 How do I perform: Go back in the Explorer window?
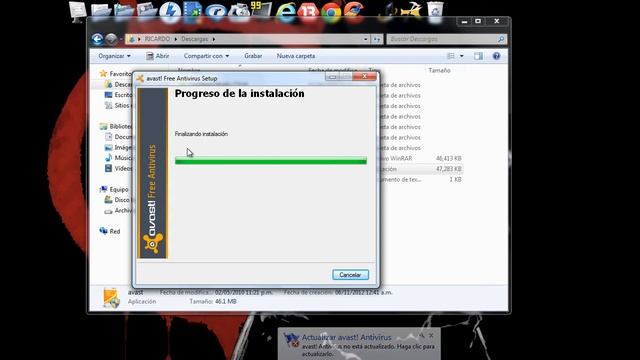pos(97,39)
